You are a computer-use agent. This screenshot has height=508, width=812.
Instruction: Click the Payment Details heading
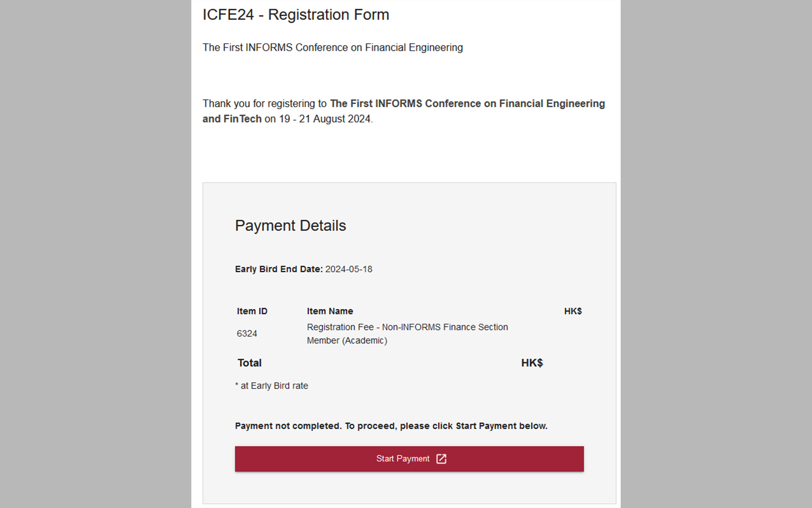[290, 226]
